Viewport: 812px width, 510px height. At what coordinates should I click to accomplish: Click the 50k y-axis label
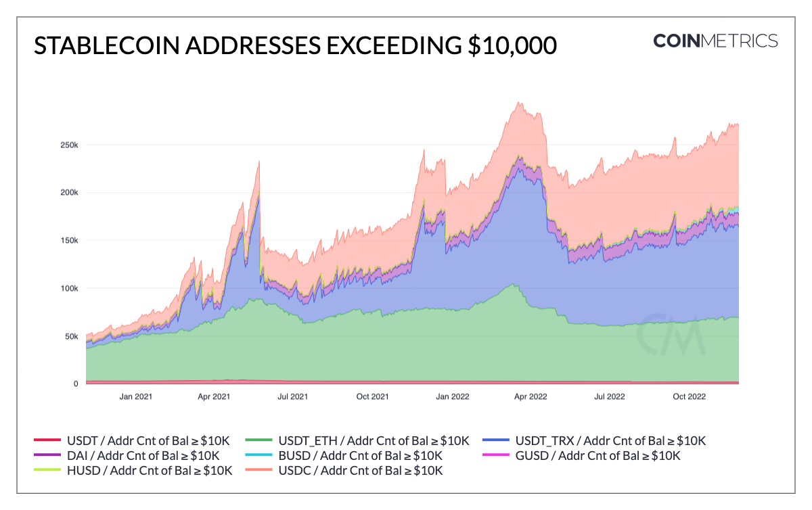point(71,336)
